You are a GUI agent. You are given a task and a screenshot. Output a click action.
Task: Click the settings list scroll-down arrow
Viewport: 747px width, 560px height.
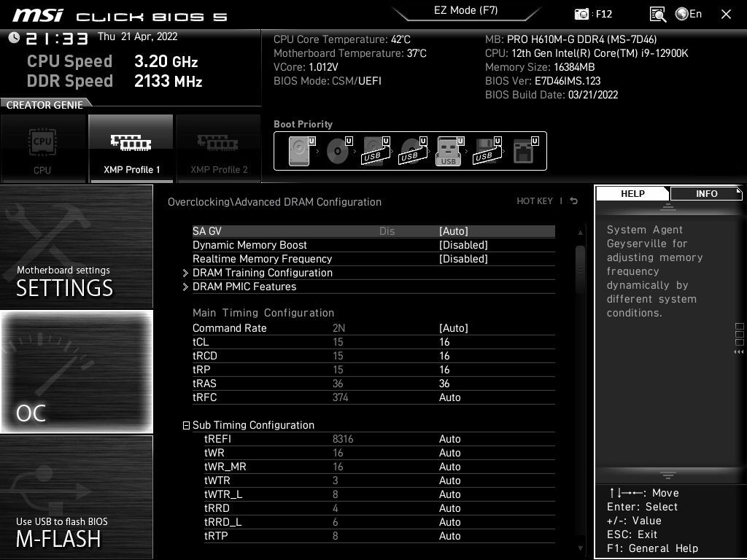[x=580, y=548]
